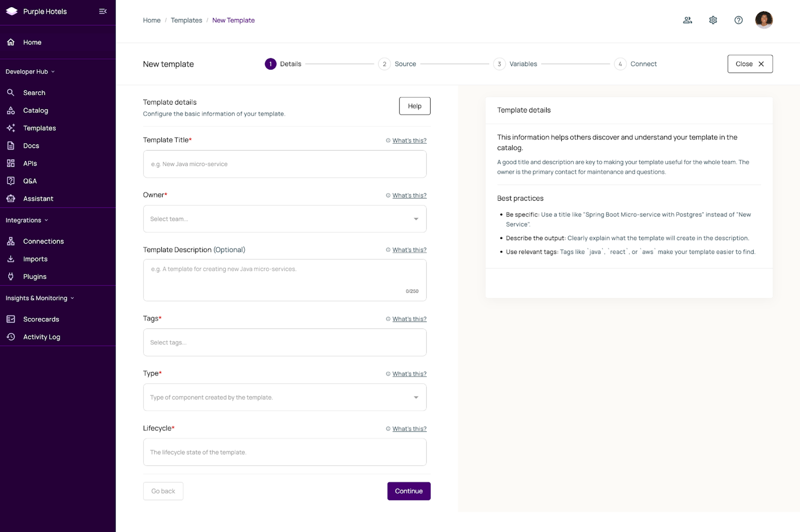Open APIs in the sidebar menu
800x532 pixels.
58,163
